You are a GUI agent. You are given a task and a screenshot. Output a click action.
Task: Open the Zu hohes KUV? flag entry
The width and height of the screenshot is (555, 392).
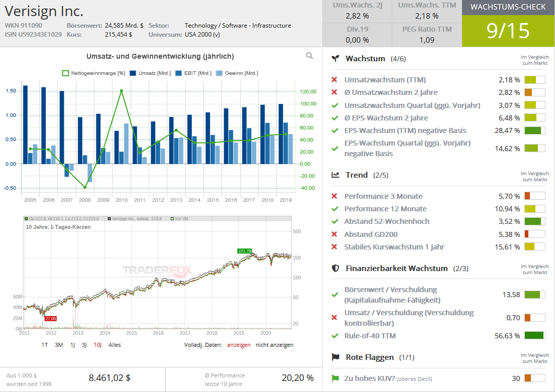coord(388,378)
